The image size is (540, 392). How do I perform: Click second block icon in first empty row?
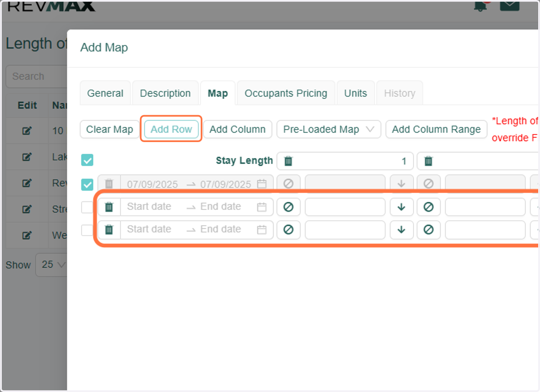pyautogui.click(x=428, y=207)
